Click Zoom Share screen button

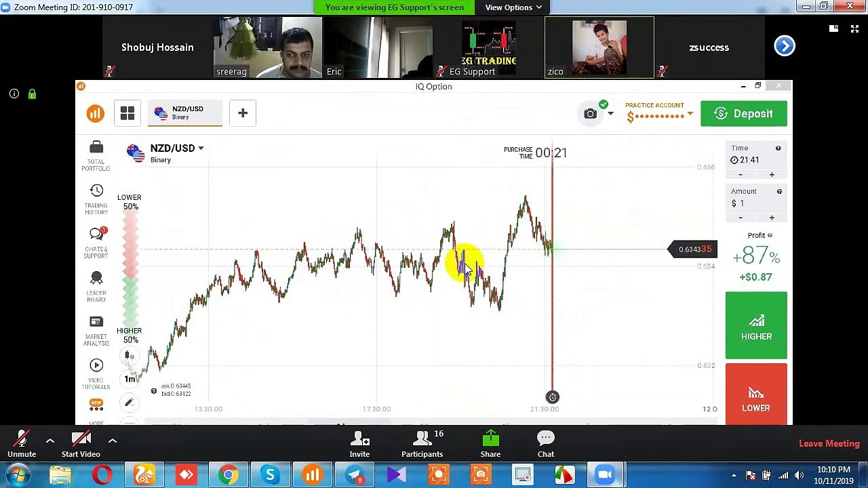coord(490,445)
